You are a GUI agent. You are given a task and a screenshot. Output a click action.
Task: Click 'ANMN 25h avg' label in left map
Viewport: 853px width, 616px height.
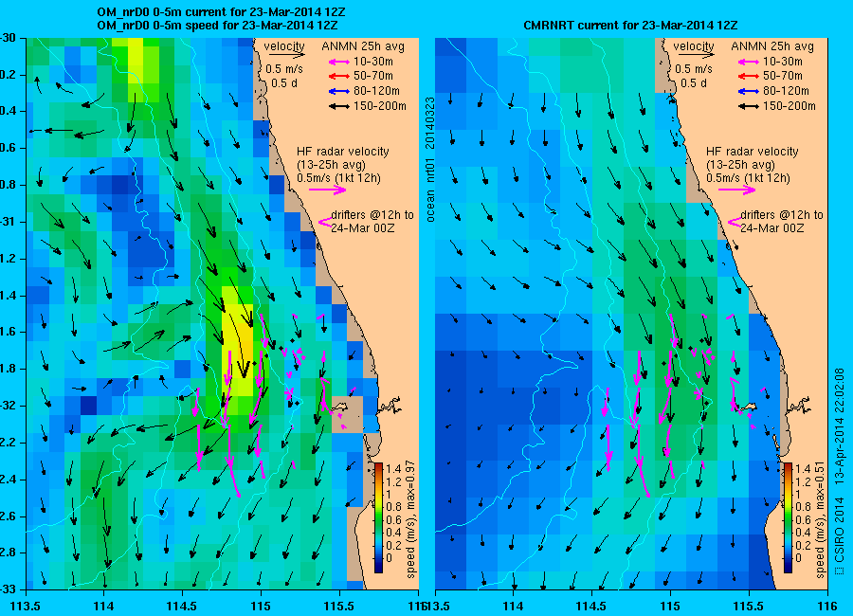point(363,46)
